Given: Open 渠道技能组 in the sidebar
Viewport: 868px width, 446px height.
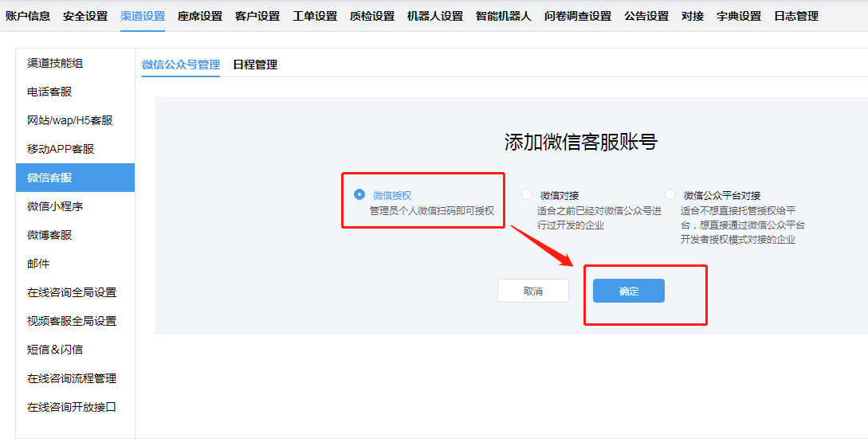Looking at the screenshot, I should coord(75,63).
